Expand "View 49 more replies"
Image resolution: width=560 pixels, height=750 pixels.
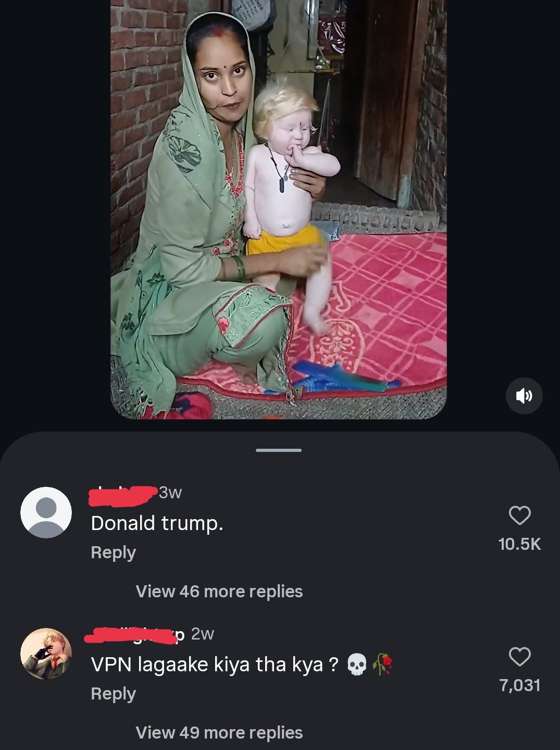(219, 732)
